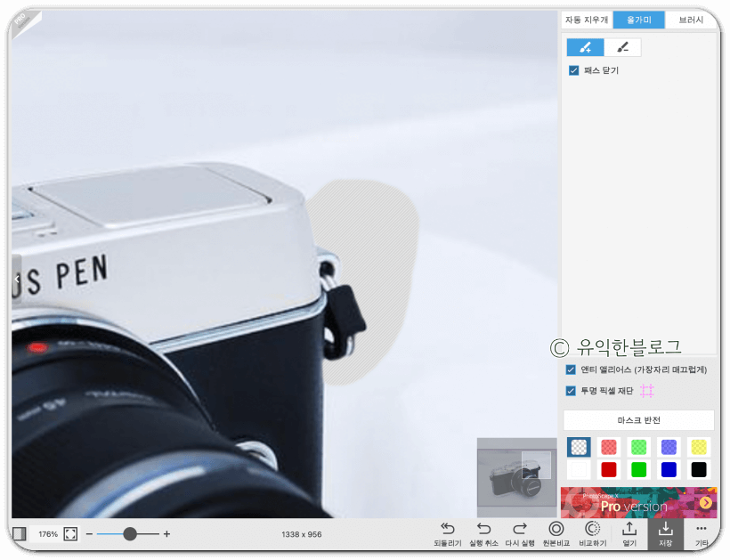Click the 1338 x 956 image size text
Image resolution: width=730 pixels, height=560 pixels.
pos(301,534)
